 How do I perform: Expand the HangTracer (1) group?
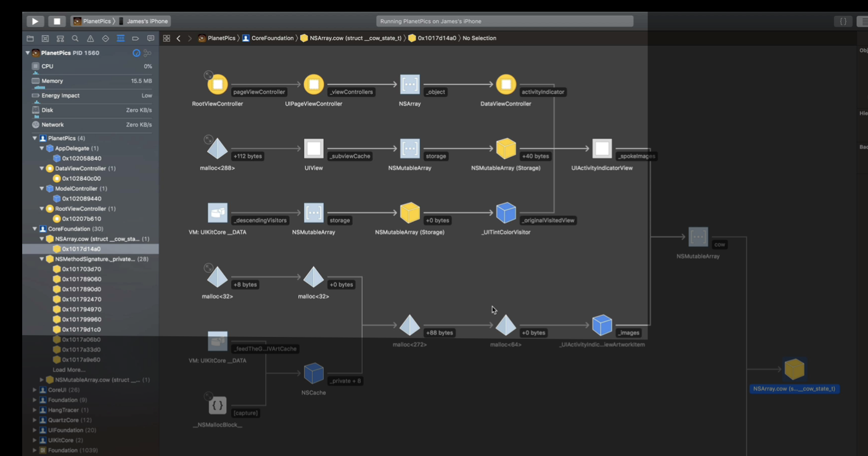35,410
